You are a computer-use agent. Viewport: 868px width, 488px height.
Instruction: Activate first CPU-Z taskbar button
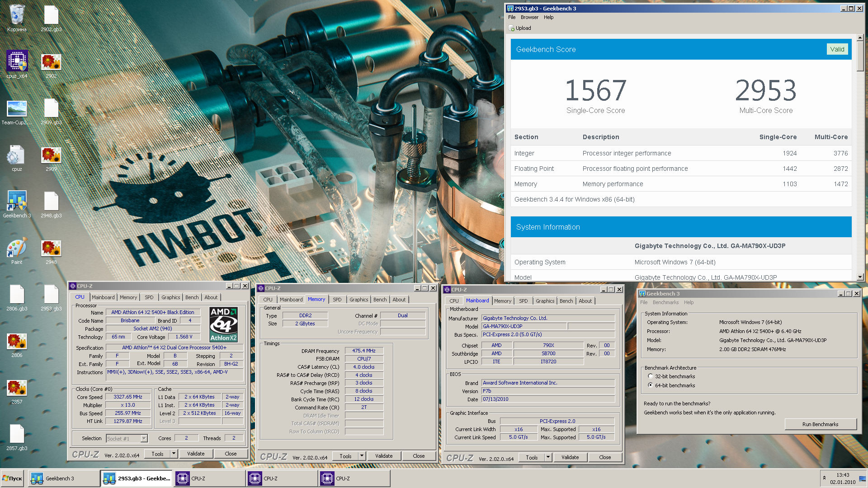point(209,479)
